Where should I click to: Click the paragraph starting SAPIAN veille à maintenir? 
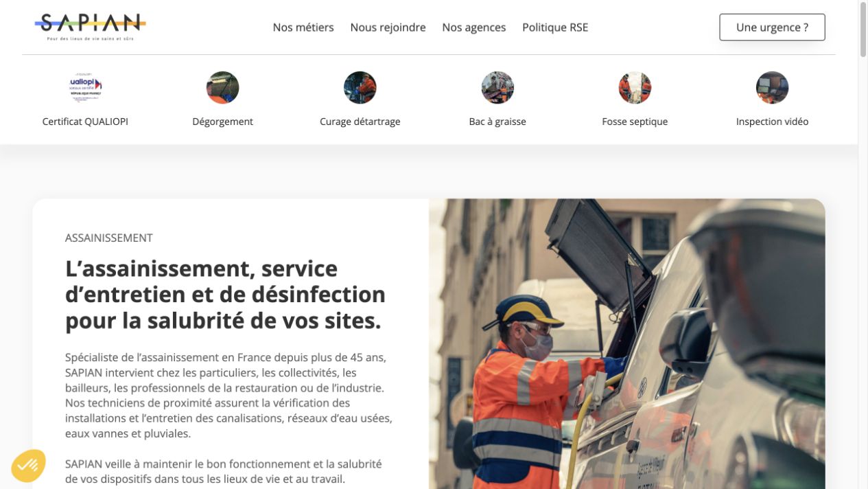click(223, 471)
